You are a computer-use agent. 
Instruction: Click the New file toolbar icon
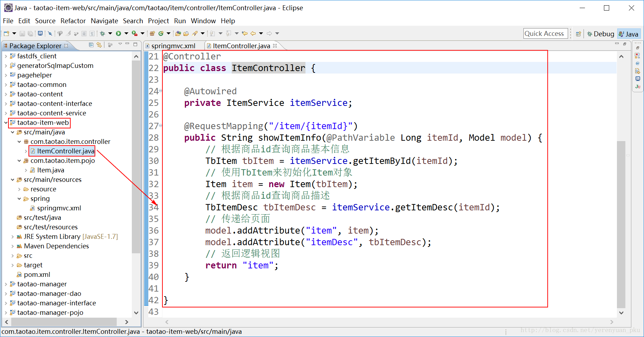pos(6,33)
